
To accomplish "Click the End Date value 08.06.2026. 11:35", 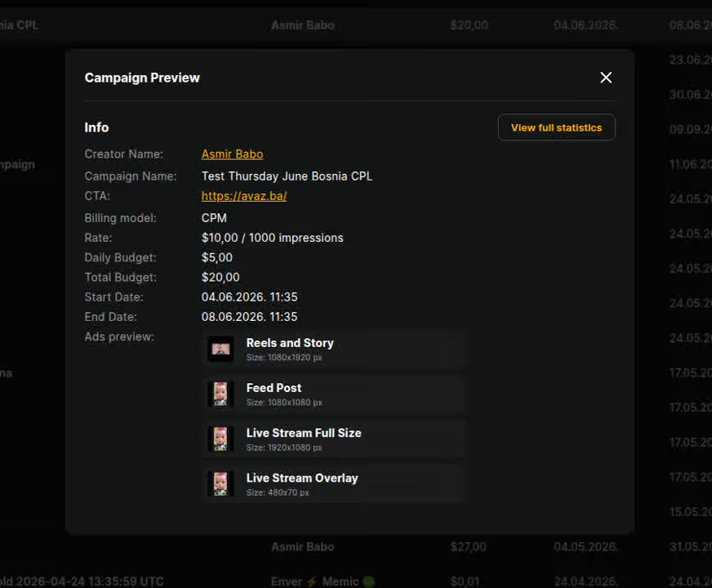I will (x=249, y=317).
